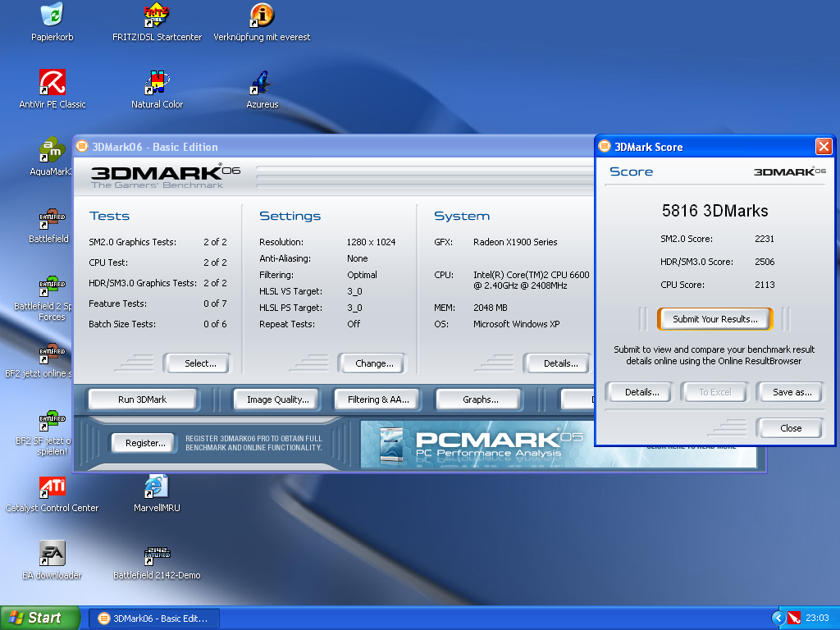Click the AntiVir umbrella tray icon
The width and height of the screenshot is (840, 630).
(794, 619)
